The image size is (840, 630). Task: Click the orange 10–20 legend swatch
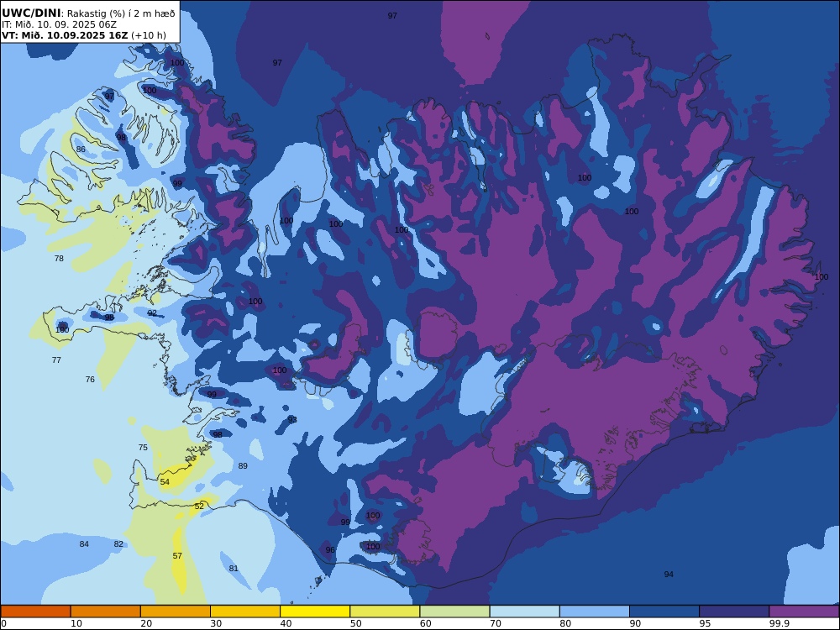click(106, 612)
